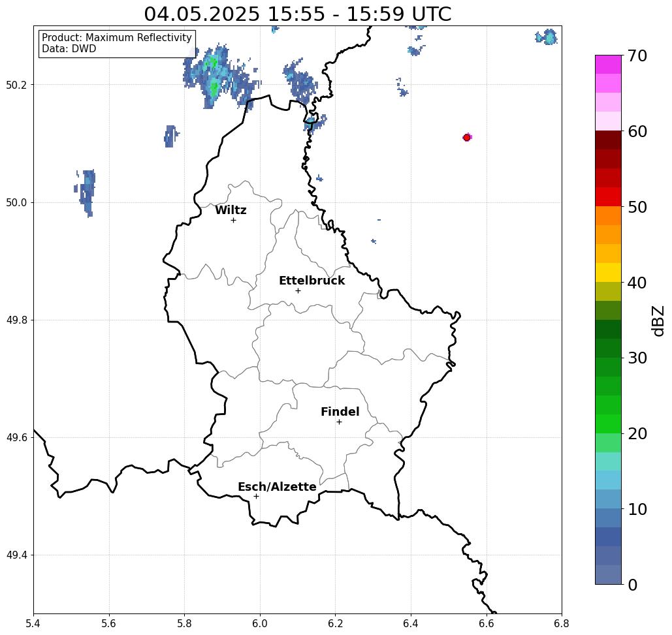Click the red high-reflectivity dot on the map
Viewport: 672px width, 635px height.
[467, 138]
